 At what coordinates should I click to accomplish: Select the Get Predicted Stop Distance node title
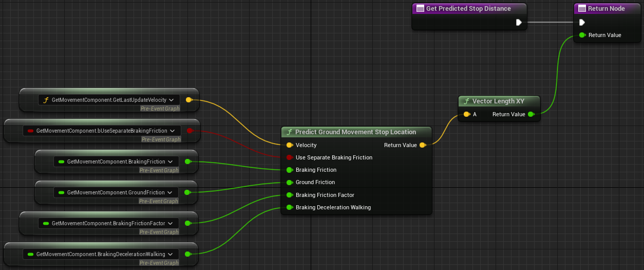[468, 9]
